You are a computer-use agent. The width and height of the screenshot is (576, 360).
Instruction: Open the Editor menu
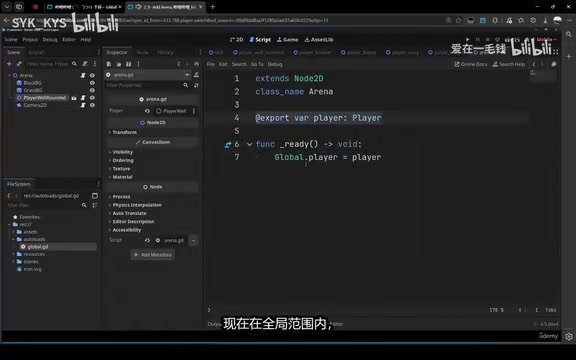click(69, 40)
